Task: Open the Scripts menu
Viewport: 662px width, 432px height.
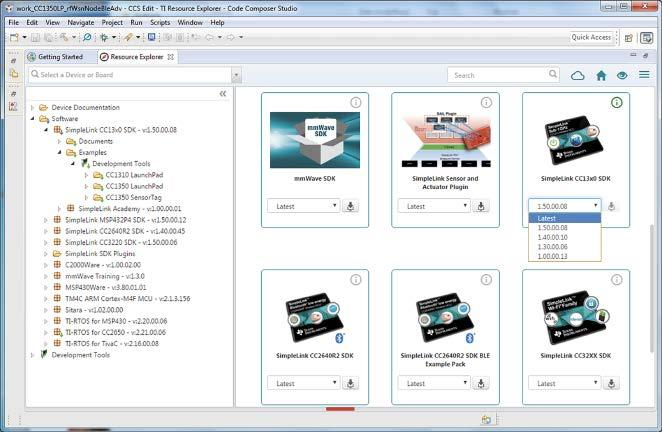Action: pyautogui.click(x=160, y=22)
